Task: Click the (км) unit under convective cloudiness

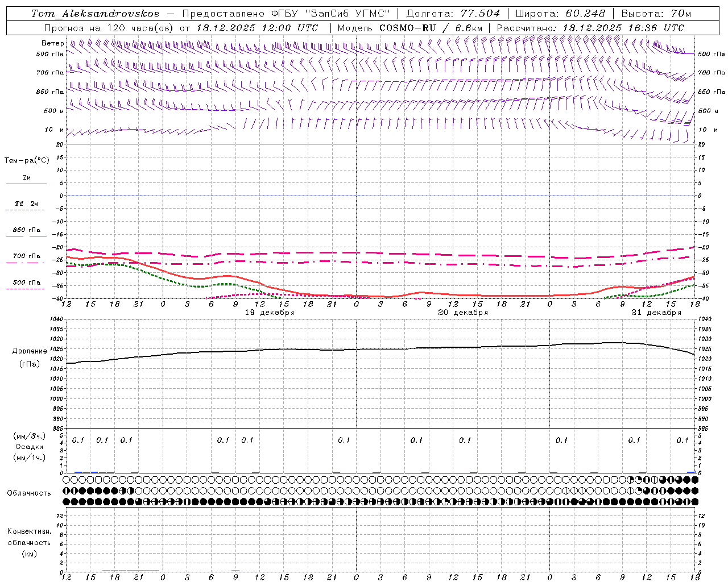Action: coord(30,554)
